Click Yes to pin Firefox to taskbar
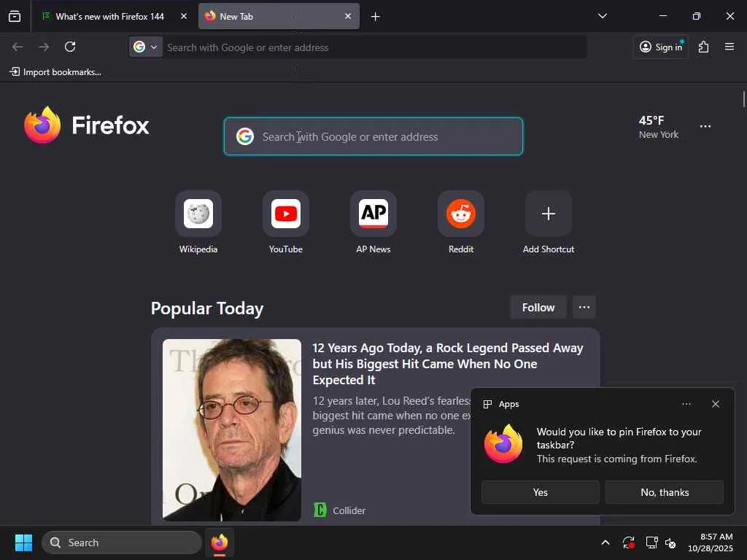Image resolution: width=747 pixels, height=560 pixels. (541, 492)
